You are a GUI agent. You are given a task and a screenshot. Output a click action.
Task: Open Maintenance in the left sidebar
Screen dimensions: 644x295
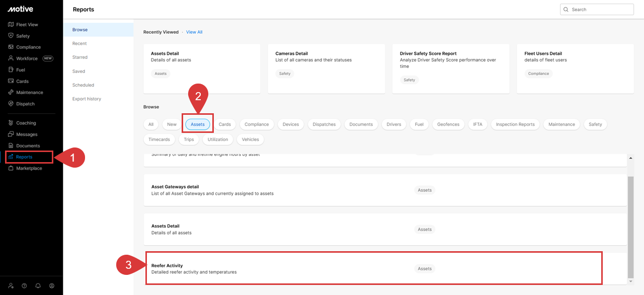point(29,93)
